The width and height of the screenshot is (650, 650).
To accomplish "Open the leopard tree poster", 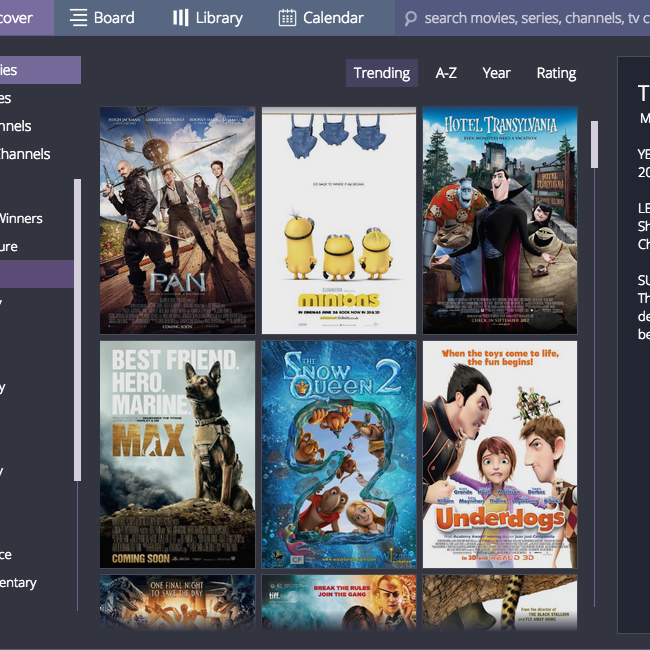I will tap(500, 602).
